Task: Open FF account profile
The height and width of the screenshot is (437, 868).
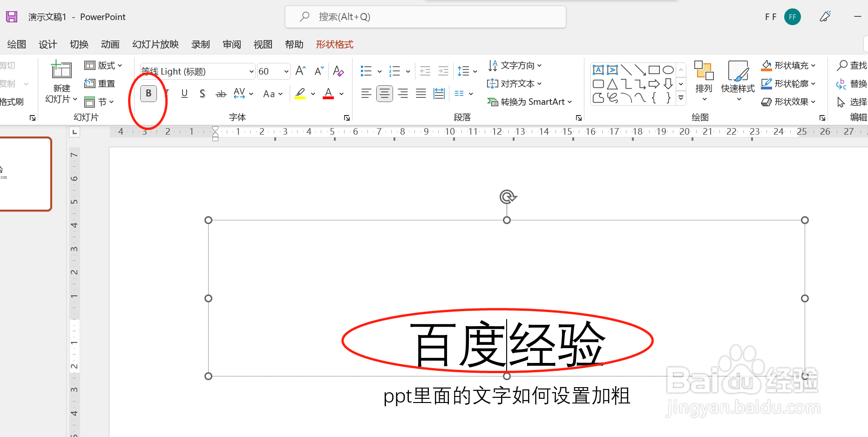Action: 793,17
